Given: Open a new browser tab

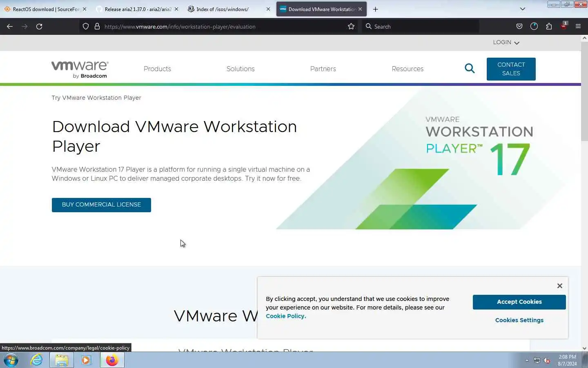Looking at the screenshot, I should coord(375,9).
